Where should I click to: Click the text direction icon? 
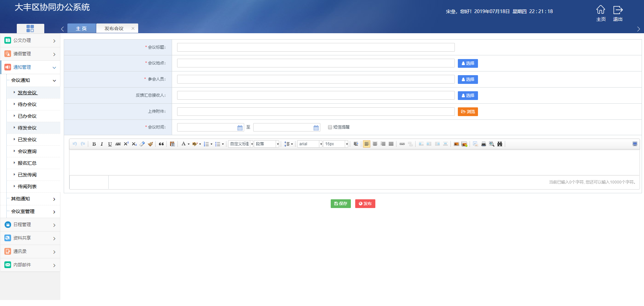pos(356,144)
